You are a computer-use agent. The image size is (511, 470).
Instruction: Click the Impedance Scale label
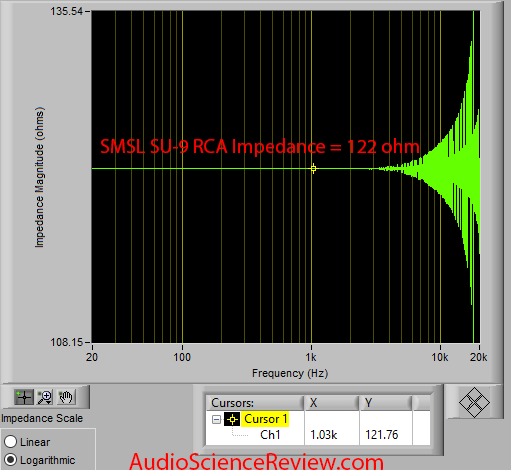coord(42,418)
